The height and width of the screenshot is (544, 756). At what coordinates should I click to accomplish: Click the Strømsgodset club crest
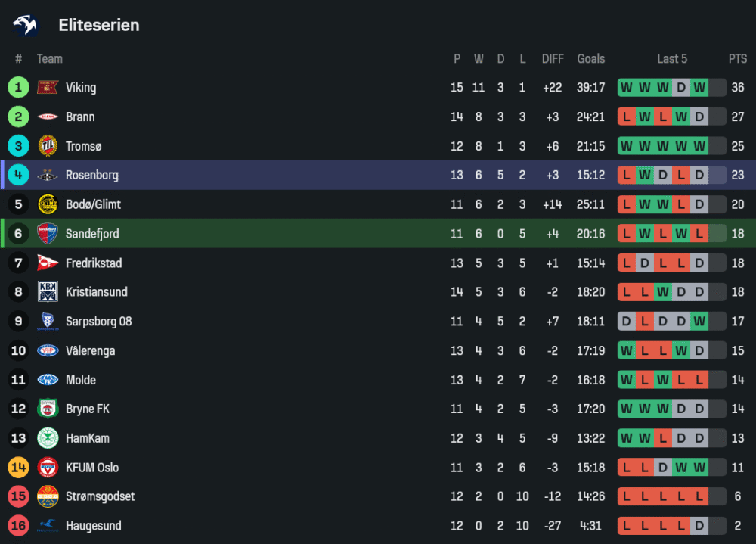point(48,497)
